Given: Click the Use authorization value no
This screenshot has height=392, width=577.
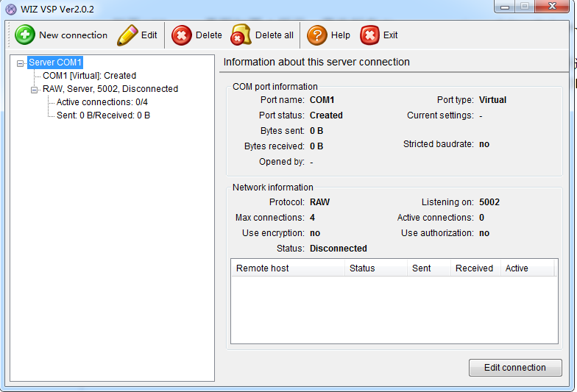Looking at the screenshot, I should (484, 233).
